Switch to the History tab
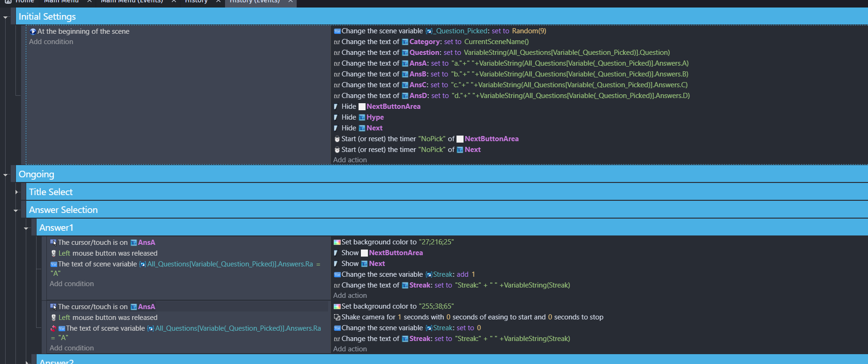The height and width of the screenshot is (364, 868). [x=196, y=1]
